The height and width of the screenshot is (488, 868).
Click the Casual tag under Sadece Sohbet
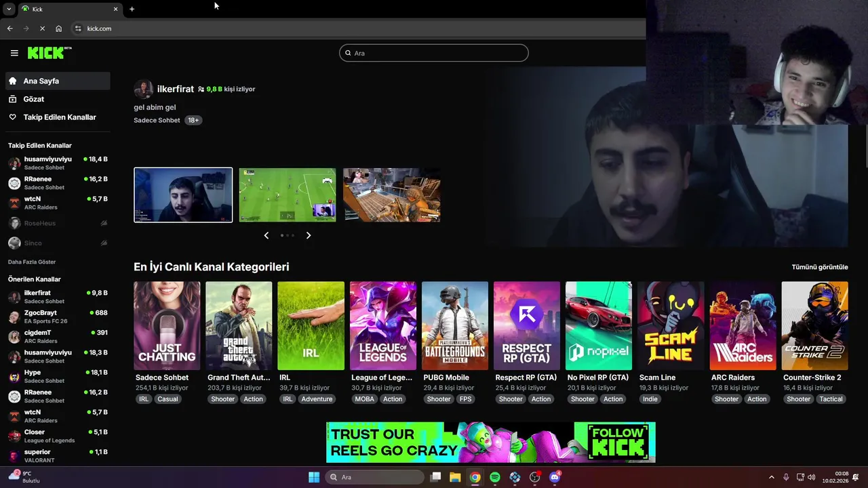[167, 399]
